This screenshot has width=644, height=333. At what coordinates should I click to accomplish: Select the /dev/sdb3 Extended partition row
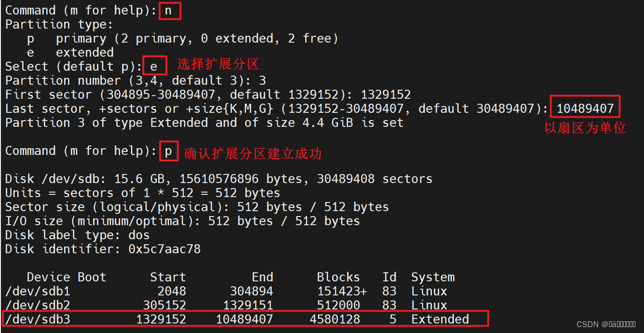(x=245, y=319)
